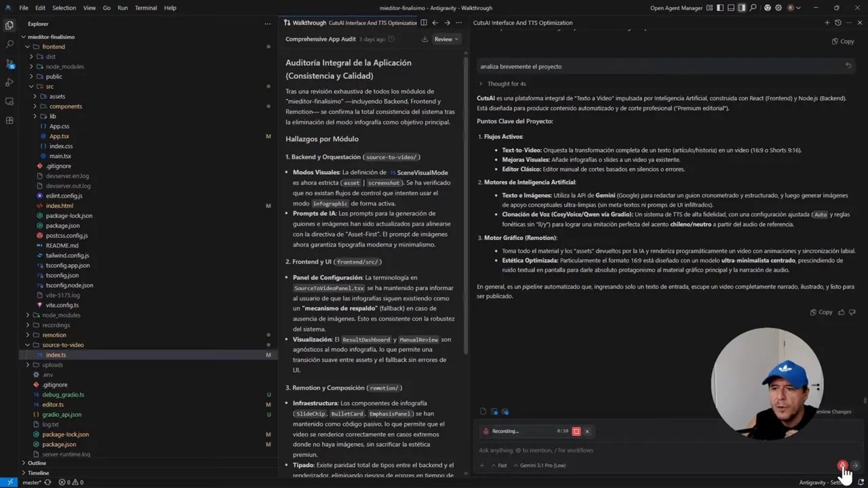Copy the response using the lower Copy button
This screenshot has height=488, width=868.
click(821, 312)
